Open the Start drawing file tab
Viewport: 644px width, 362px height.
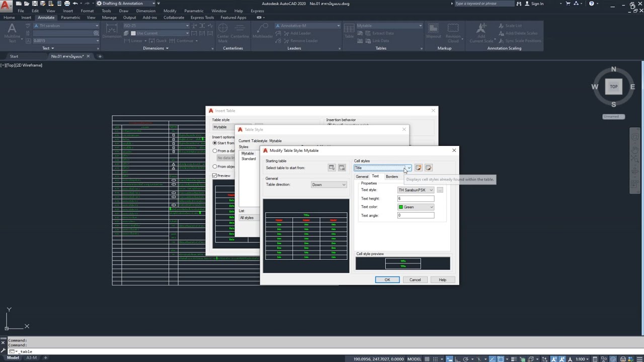tap(14, 56)
